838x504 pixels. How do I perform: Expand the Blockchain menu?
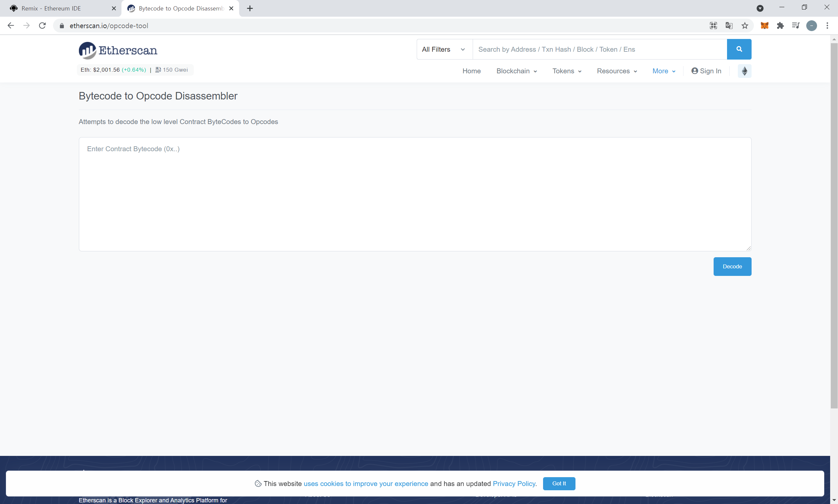[x=516, y=71]
